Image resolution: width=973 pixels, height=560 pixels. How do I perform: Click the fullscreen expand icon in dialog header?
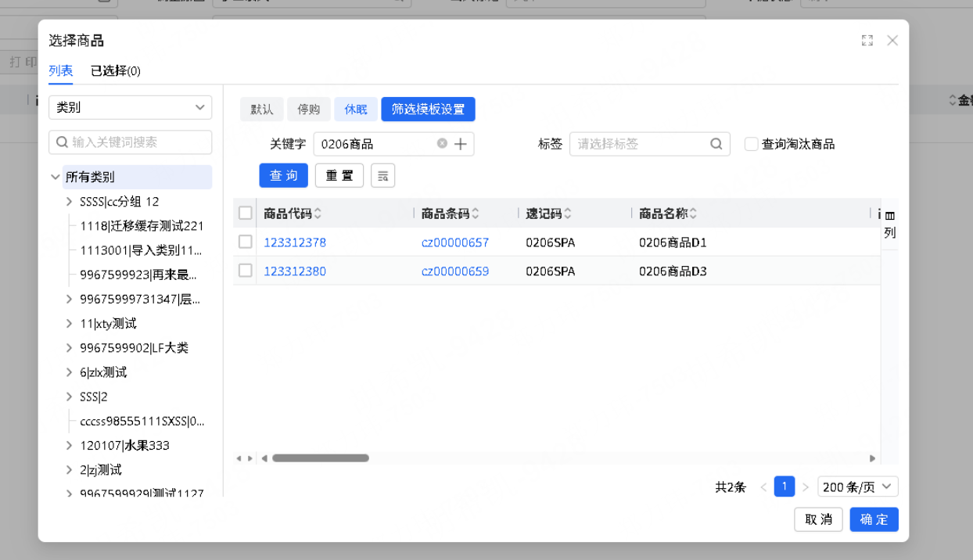pos(867,41)
